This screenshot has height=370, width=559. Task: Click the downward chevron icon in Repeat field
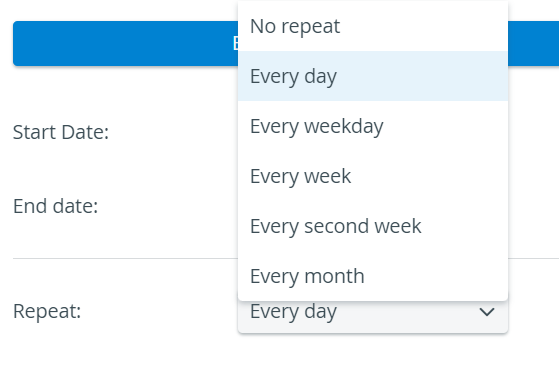[487, 312]
